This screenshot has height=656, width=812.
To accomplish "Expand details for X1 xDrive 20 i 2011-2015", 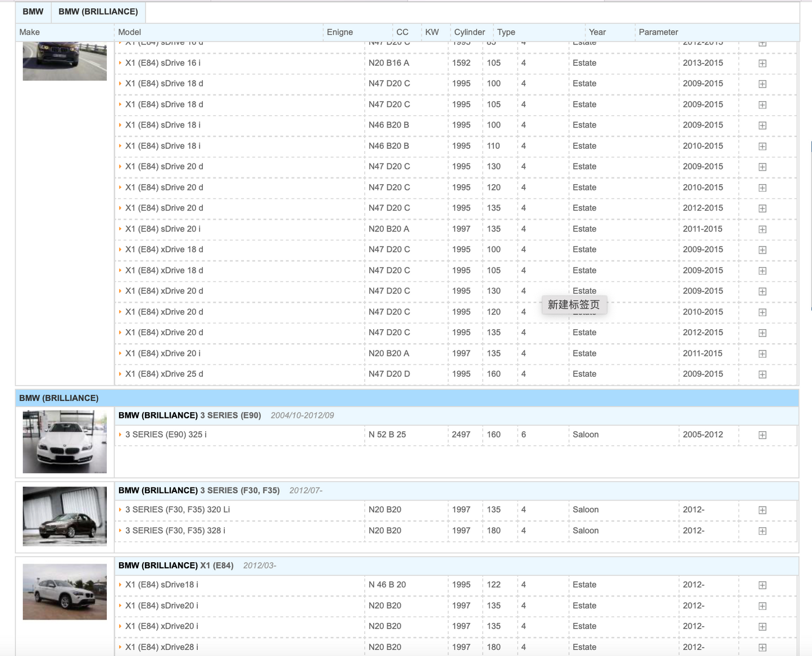I will click(762, 354).
